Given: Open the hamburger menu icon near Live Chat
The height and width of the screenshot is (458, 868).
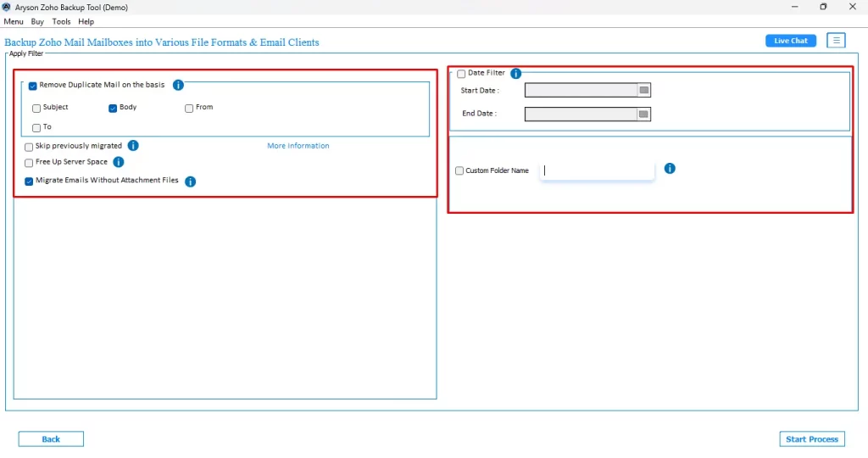Looking at the screenshot, I should 836,41.
